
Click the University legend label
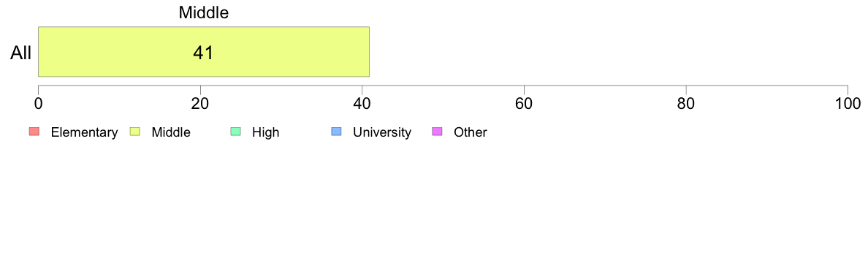382,132
